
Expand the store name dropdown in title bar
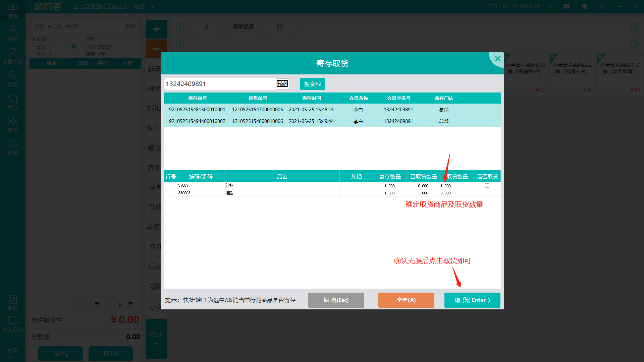pos(153,7)
